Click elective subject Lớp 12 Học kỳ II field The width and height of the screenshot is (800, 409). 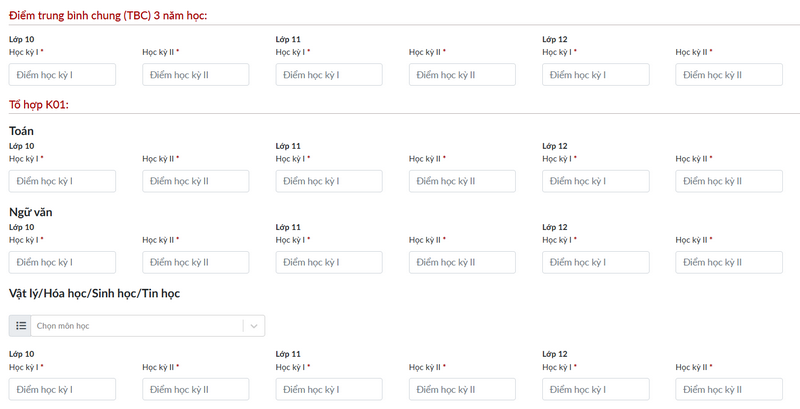(x=729, y=389)
